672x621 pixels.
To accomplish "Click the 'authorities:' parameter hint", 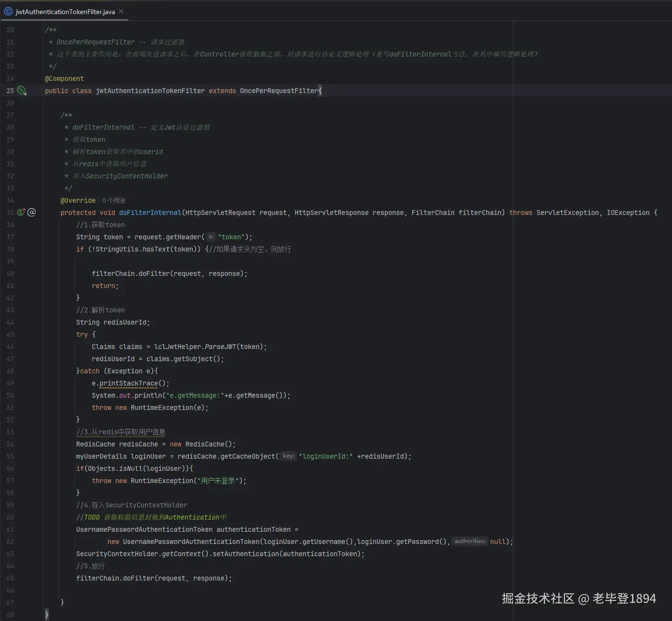I will click(x=470, y=541).
